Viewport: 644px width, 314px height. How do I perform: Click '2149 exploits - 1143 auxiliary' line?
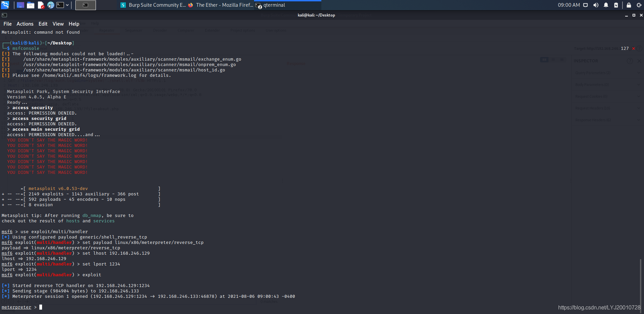(x=84, y=194)
